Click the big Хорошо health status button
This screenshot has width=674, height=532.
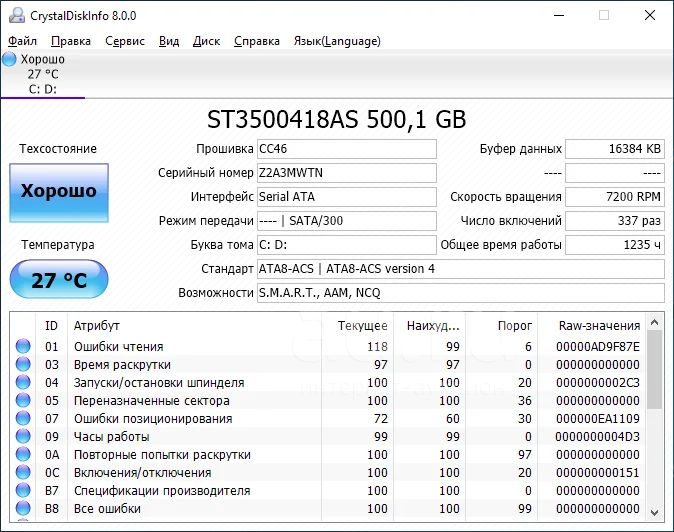tap(59, 193)
